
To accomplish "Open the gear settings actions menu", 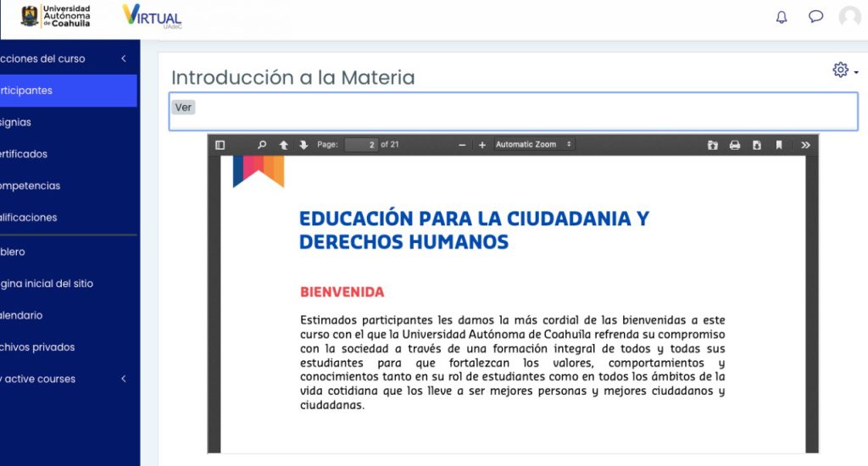I will point(844,70).
